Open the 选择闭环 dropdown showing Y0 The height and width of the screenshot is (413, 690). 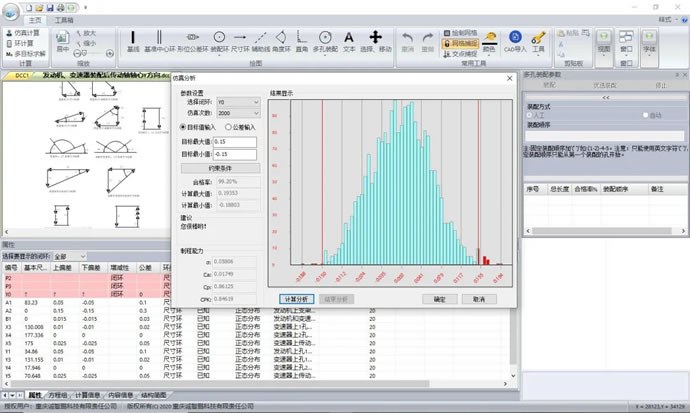click(x=237, y=102)
